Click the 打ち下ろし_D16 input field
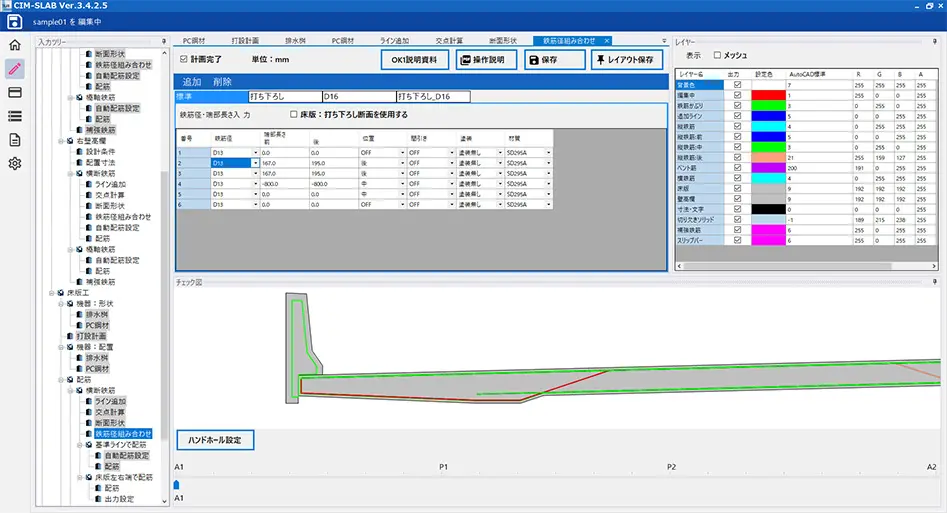Viewport: 947px width, 513px height. [x=433, y=97]
